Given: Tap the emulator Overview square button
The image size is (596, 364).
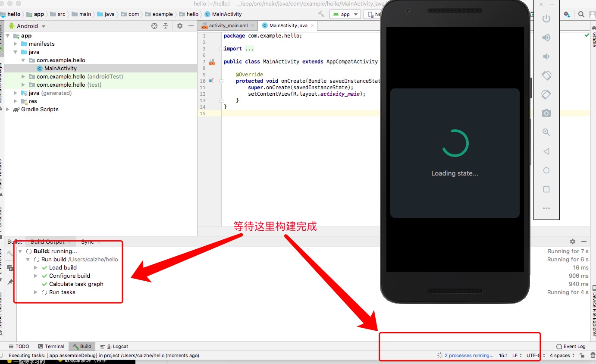Looking at the screenshot, I should (546, 189).
